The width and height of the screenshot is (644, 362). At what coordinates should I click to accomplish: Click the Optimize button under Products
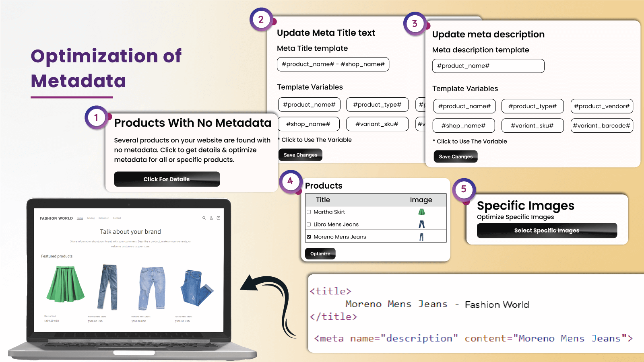320,254
